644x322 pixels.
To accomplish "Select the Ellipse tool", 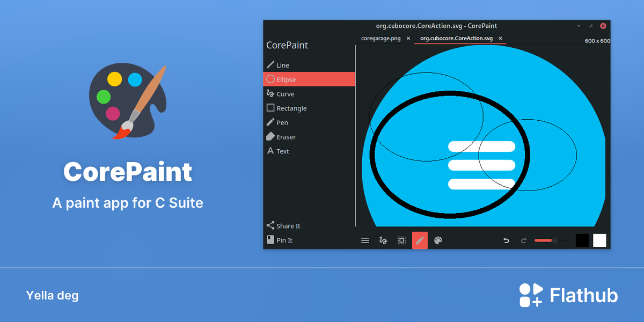I will point(309,79).
